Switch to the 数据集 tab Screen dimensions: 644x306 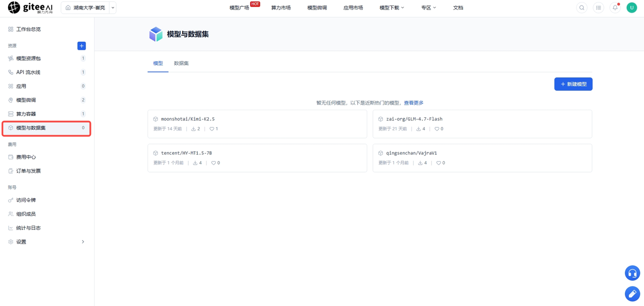click(181, 63)
